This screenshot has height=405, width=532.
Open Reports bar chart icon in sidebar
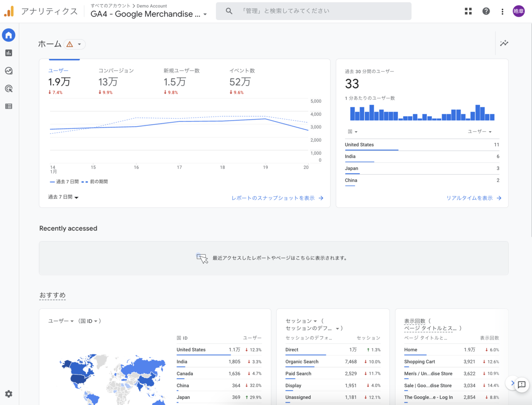coord(8,53)
